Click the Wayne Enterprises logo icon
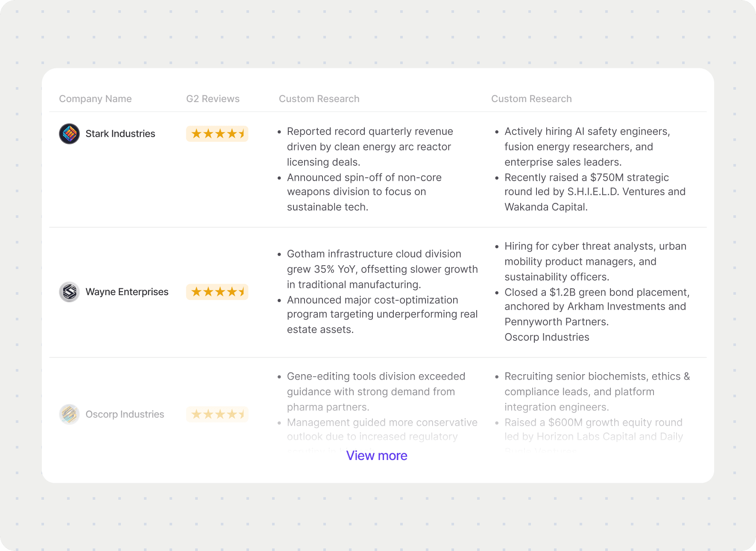This screenshot has width=756, height=551. click(x=69, y=292)
